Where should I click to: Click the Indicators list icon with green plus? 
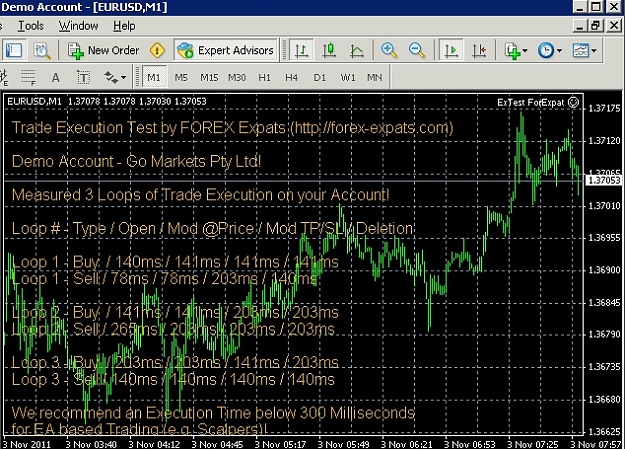coord(512,50)
